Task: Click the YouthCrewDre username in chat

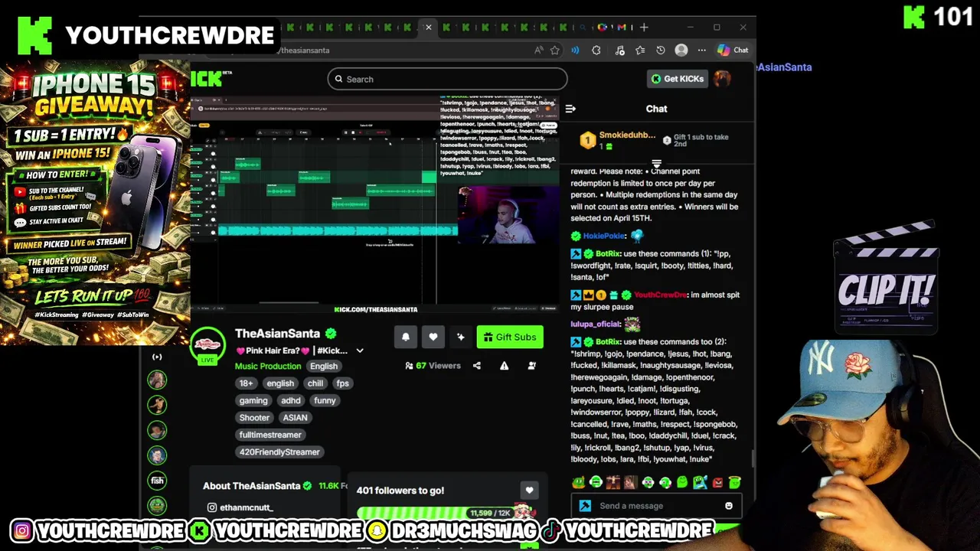Action: click(x=660, y=295)
